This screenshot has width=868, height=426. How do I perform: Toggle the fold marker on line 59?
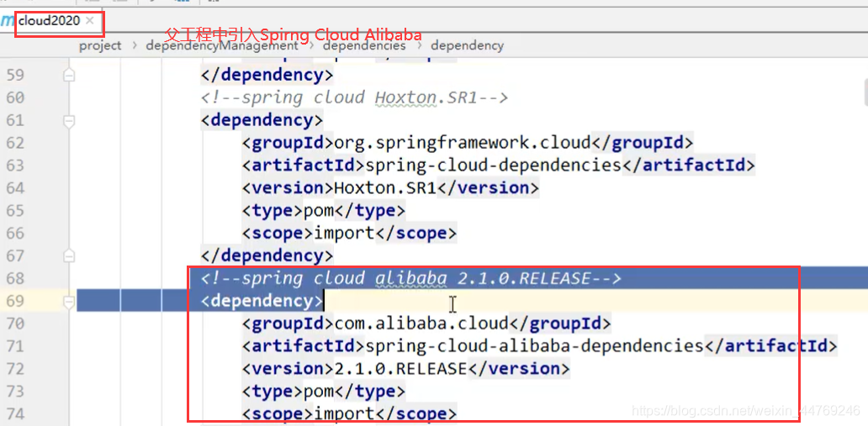tap(69, 75)
